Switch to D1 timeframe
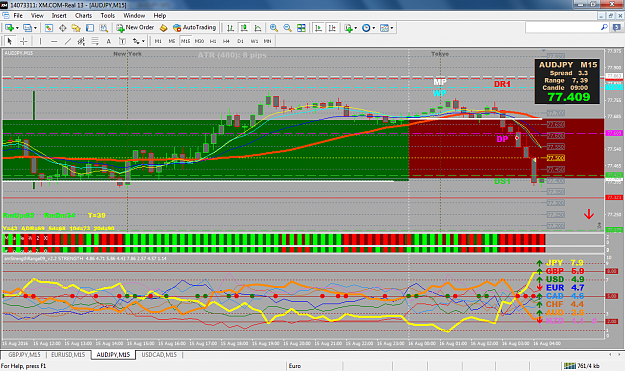 240,41
